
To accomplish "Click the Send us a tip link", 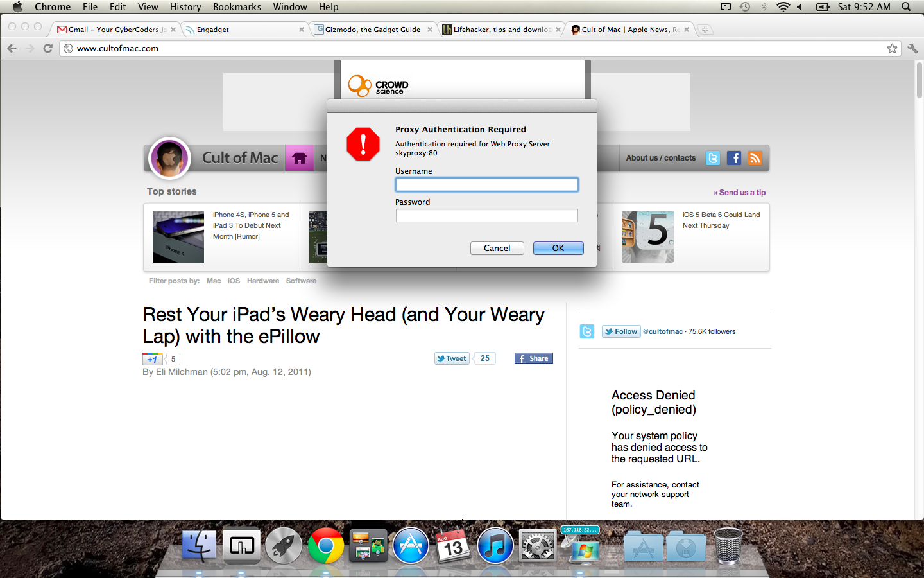I will point(740,193).
